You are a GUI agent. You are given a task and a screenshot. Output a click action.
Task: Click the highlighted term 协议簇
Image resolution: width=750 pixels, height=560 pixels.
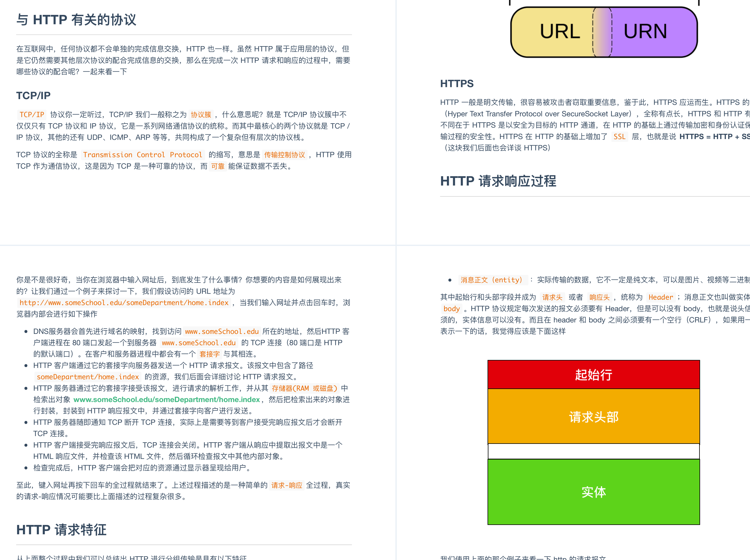pyautogui.click(x=201, y=115)
